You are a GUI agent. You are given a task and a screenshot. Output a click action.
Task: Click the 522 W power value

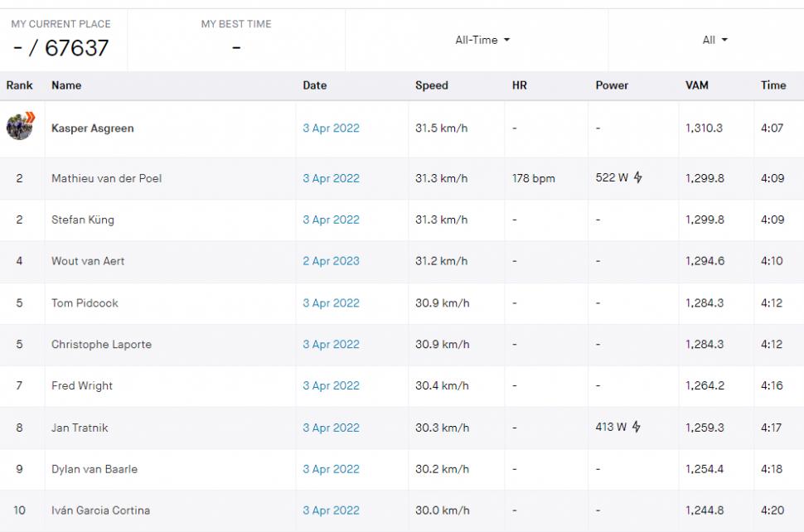pos(612,177)
